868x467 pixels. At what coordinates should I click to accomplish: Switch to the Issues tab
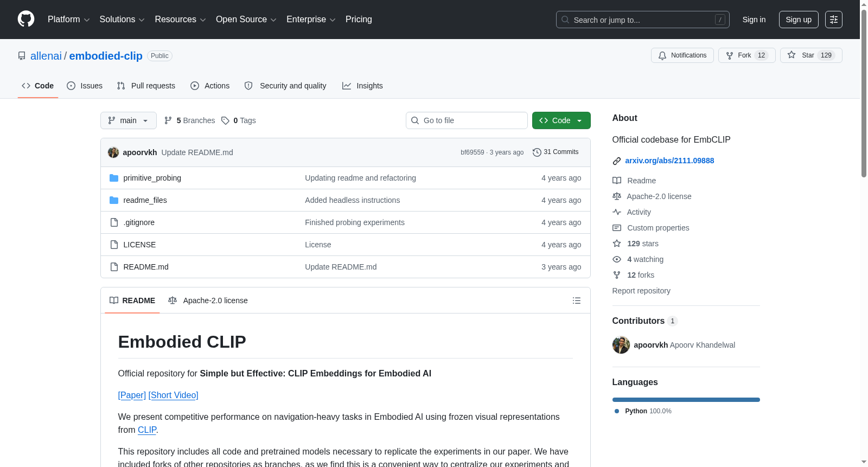pyautogui.click(x=85, y=86)
